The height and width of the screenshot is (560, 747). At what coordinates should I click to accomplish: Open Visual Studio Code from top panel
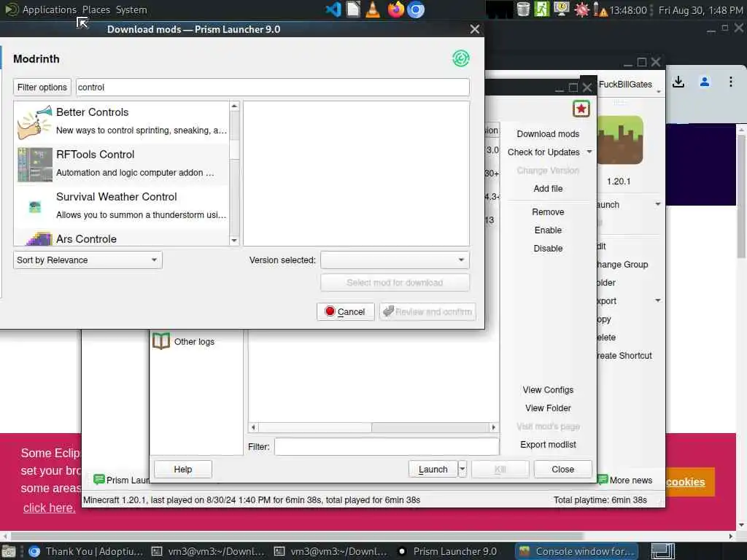coord(333,9)
